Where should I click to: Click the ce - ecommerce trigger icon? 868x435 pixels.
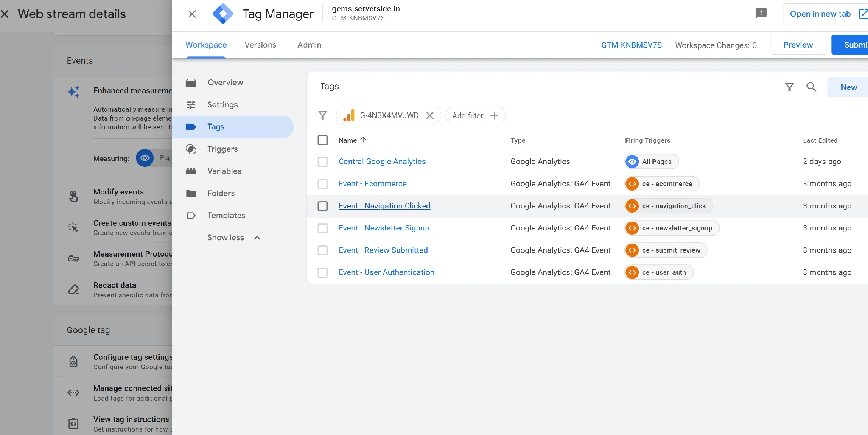[632, 184]
